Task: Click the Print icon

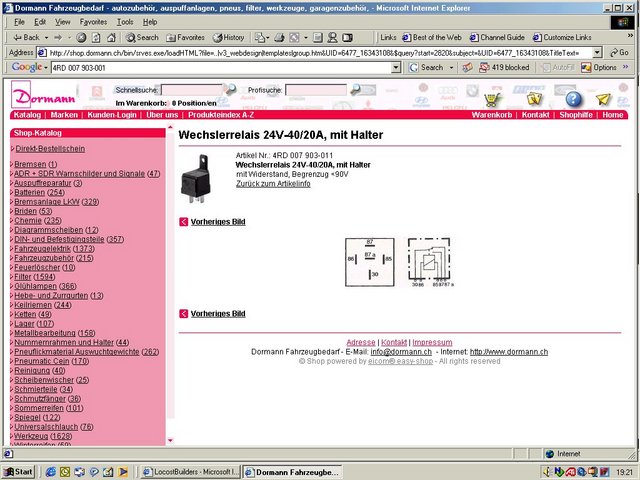Action: click(x=279, y=38)
